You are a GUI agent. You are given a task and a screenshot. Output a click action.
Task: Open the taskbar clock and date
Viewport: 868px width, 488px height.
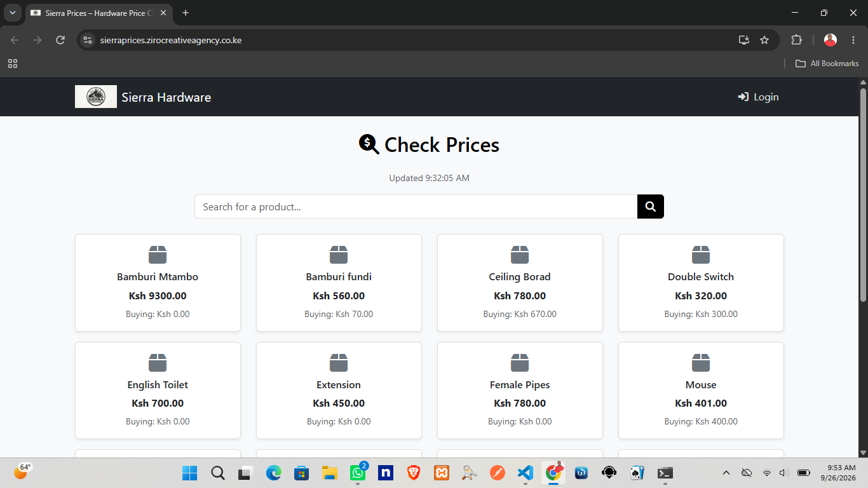pos(837,473)
